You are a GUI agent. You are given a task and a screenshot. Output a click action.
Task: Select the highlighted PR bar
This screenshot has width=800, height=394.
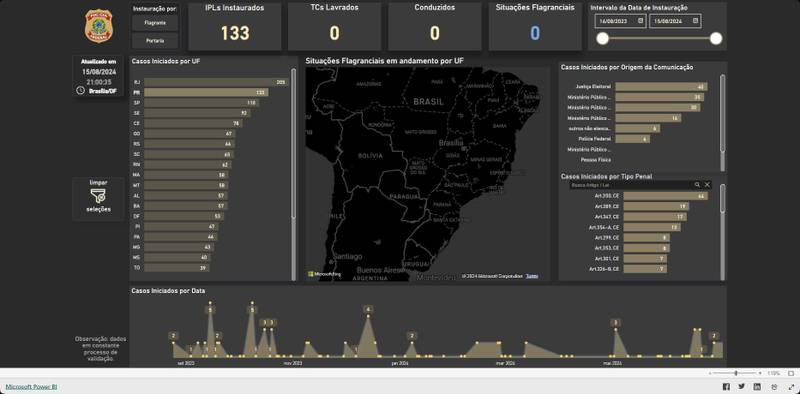pos(206,92)
